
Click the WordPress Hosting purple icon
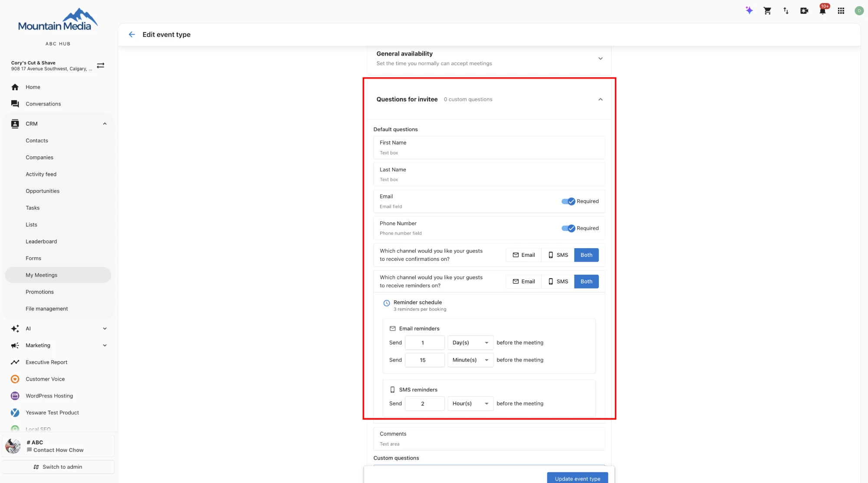[x=15, y=396]
